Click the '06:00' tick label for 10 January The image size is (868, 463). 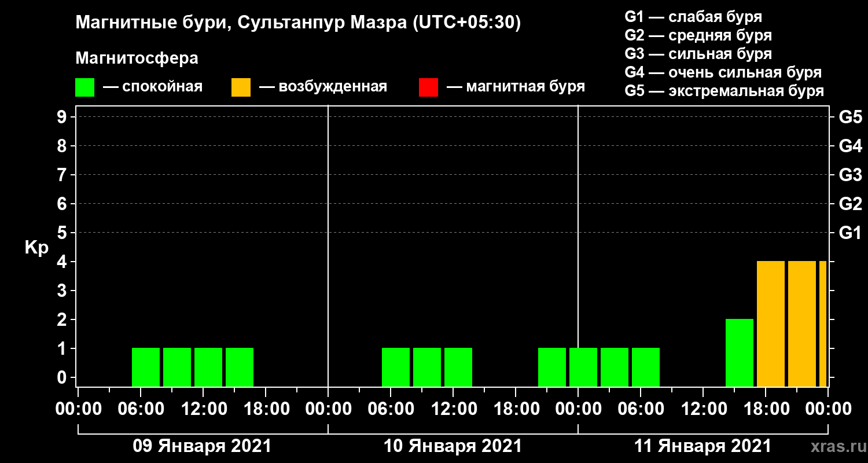pos(391,409)
